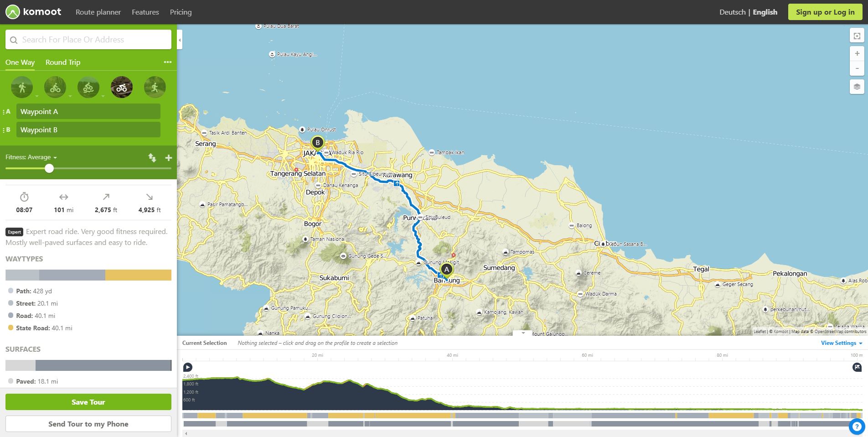Switch to the One Way tab
This screenshot has width=868, height=437.
point(20,62)
